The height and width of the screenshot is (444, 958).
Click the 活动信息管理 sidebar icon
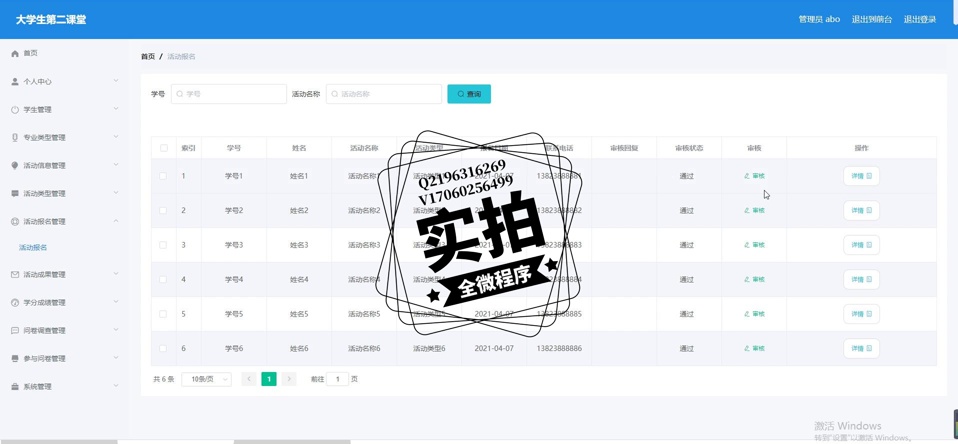coord(15,165)
